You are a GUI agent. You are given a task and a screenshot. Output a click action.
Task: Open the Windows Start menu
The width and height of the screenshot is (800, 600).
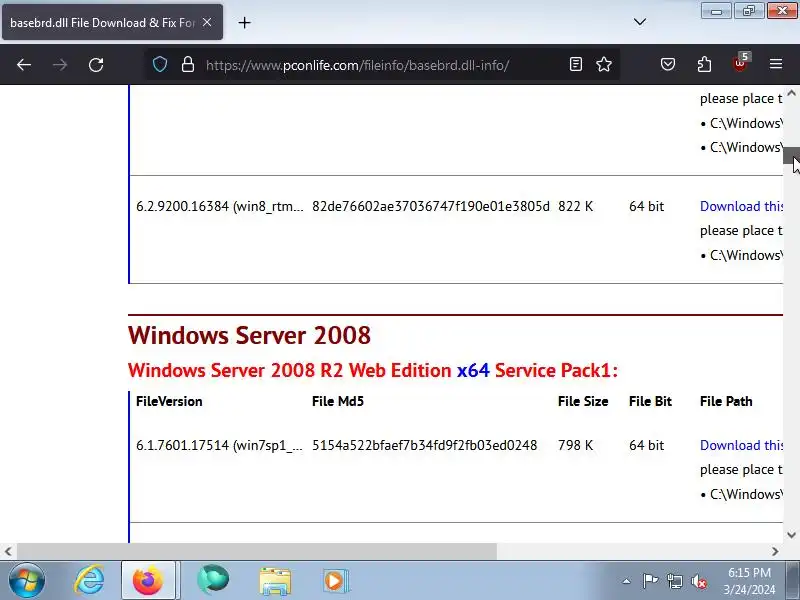tap(27, 580)
